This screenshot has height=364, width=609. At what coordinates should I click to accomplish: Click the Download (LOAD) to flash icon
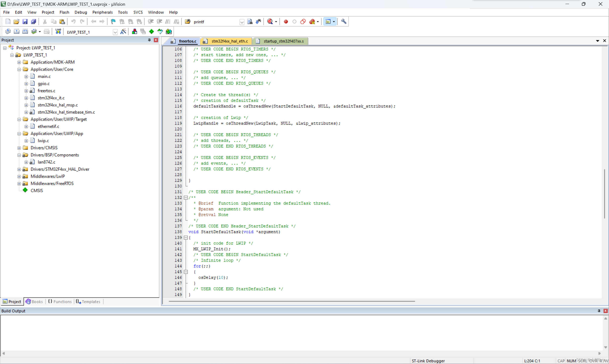click(x=58, y=32)
